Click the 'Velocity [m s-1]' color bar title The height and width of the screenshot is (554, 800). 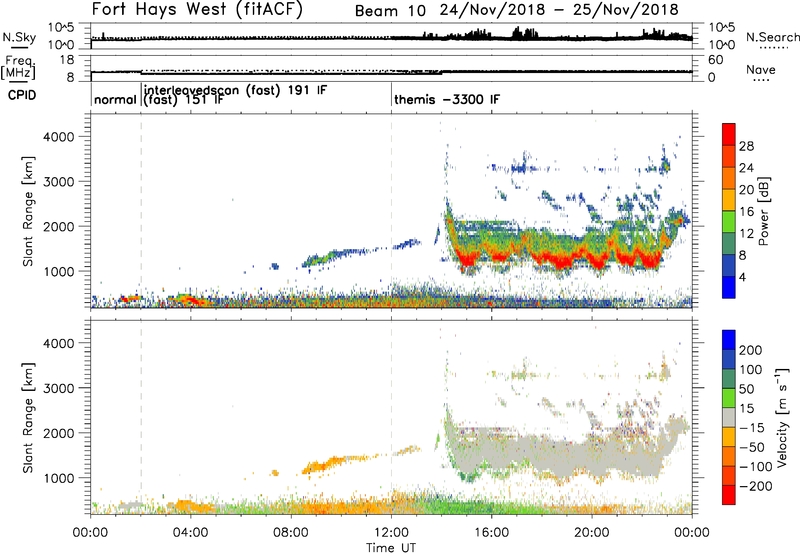782,418
